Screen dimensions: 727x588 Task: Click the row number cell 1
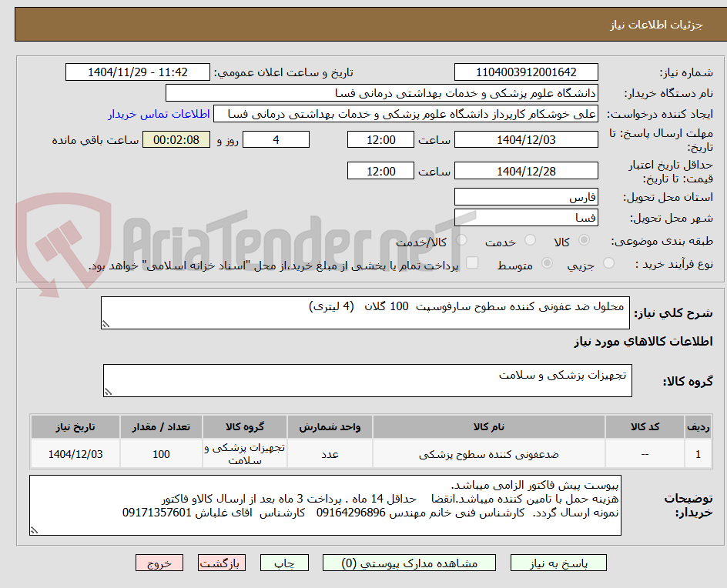[698, 454]
